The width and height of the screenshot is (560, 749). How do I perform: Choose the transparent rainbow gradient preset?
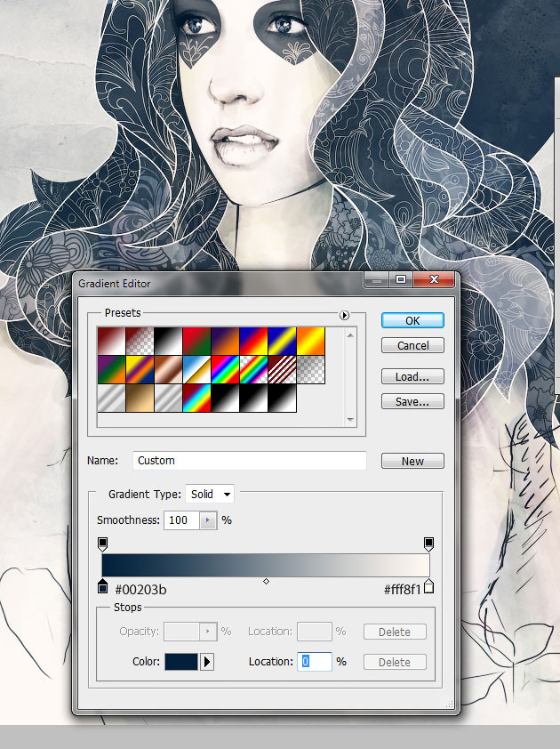pos(253,370)
